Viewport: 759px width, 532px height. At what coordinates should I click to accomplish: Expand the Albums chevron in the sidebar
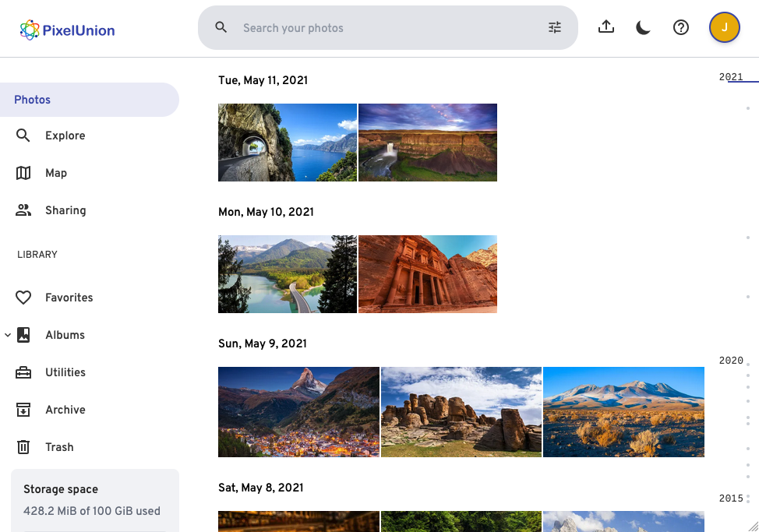8,335
